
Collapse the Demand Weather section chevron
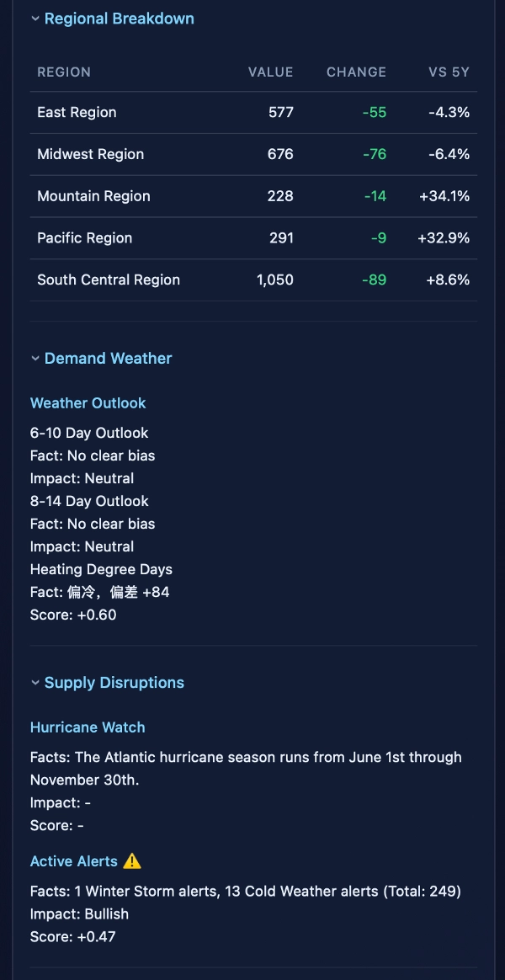(x=35, y=359)
